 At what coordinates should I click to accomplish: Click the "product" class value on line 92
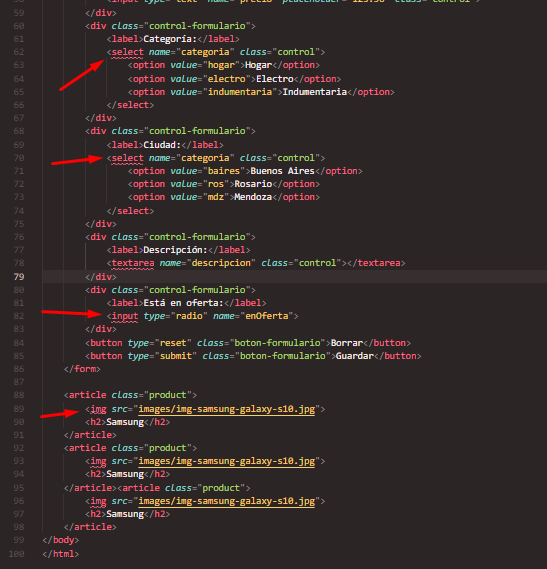tap(168, 448)
